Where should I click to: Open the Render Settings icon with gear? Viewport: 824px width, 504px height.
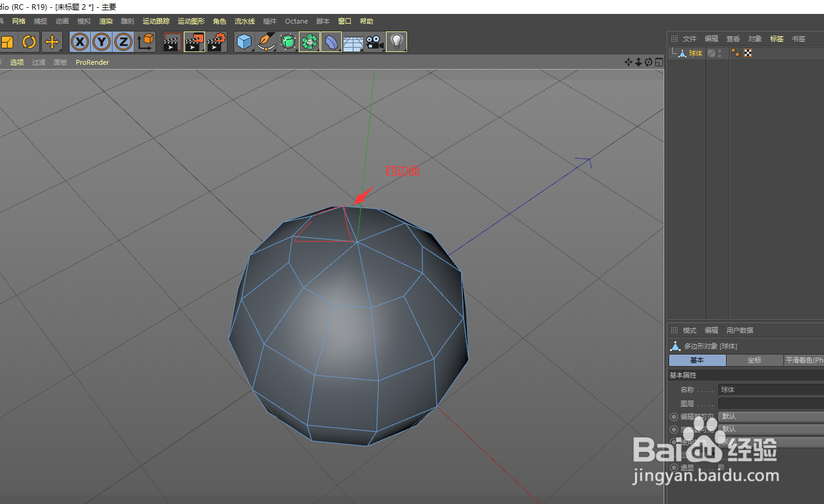click(217, 42)
